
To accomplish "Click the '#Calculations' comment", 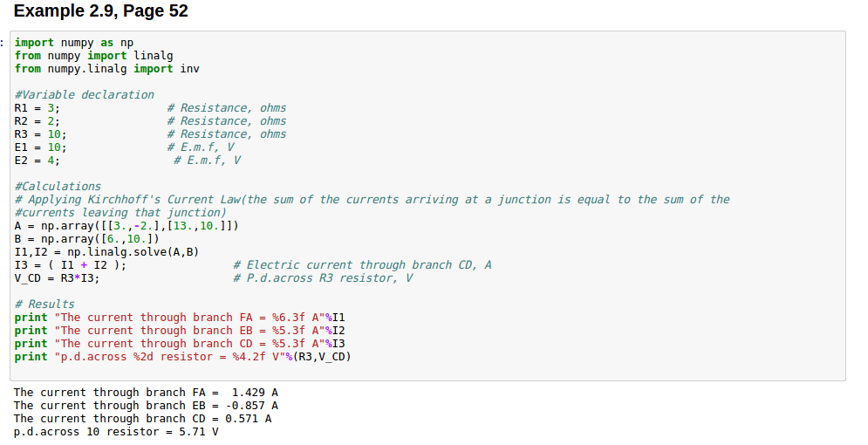I will (x=58, y=187).
